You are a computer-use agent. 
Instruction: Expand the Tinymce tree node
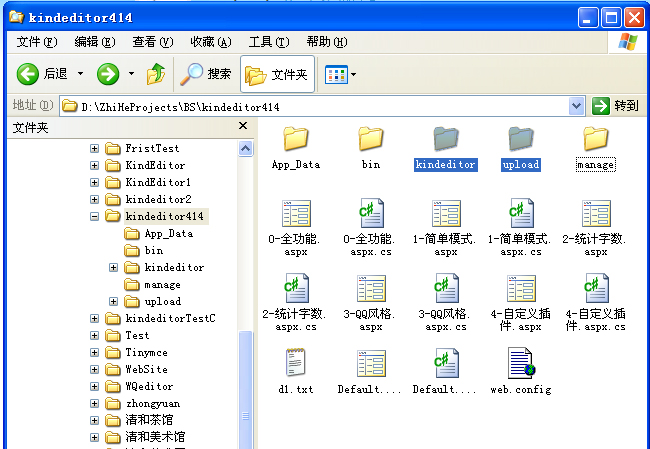95,352
